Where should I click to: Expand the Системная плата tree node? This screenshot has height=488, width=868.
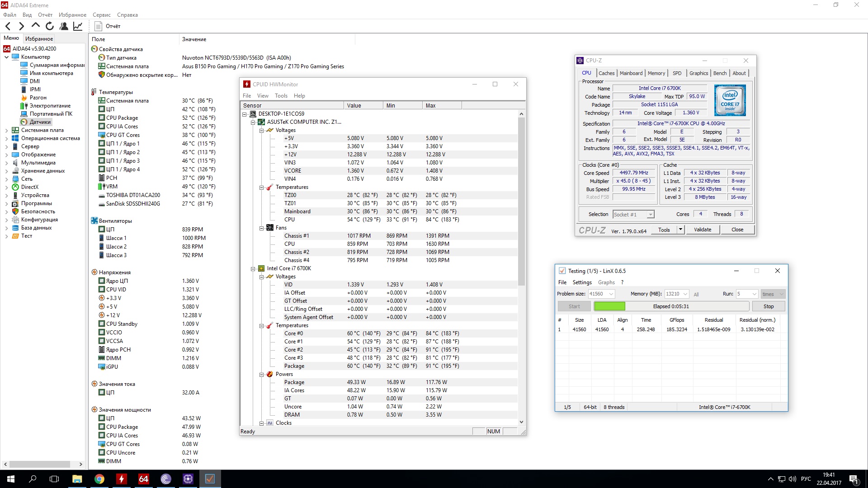[x=6, y=130]
